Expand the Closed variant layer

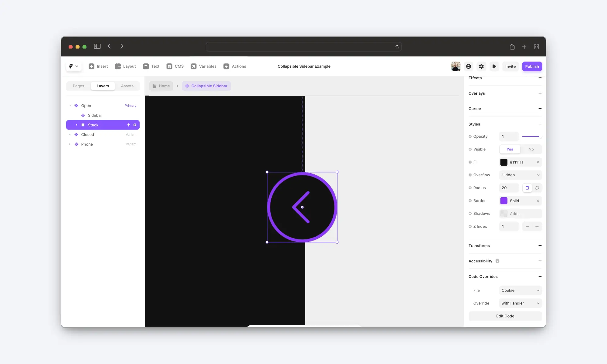(x=70, y=135)
